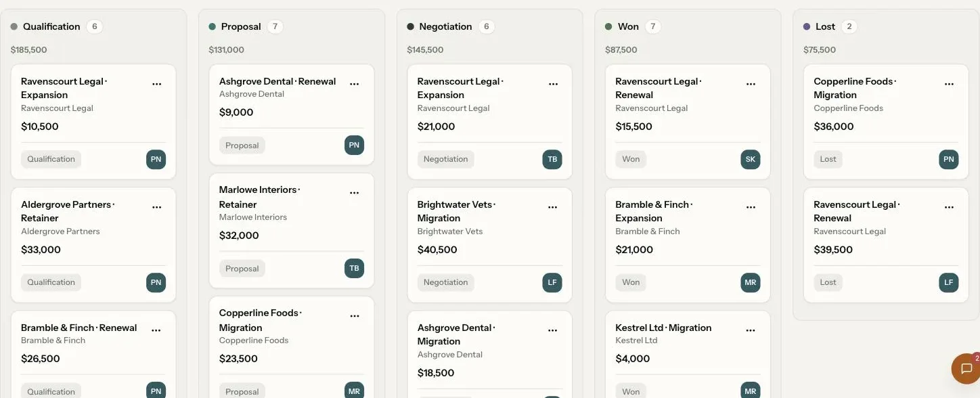The width and height of the screenshot is (980, 398).
Task: Click Negotiation chip on Brightwater Vets Migration card
Action: [x=446, y=282]
